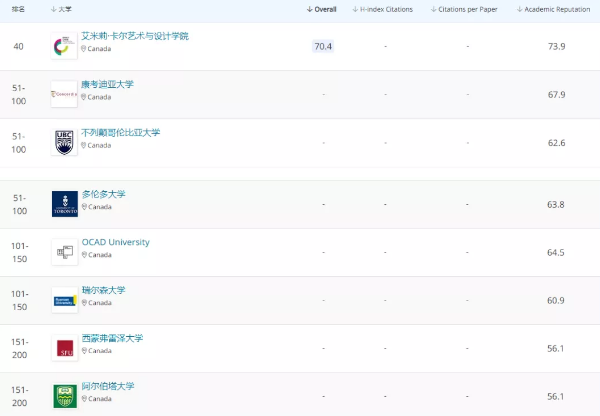Open 艾米莉·卡尔艺术与设计学院 link
Viewport: 600px width, 416px height.
(x=135, y=36)
